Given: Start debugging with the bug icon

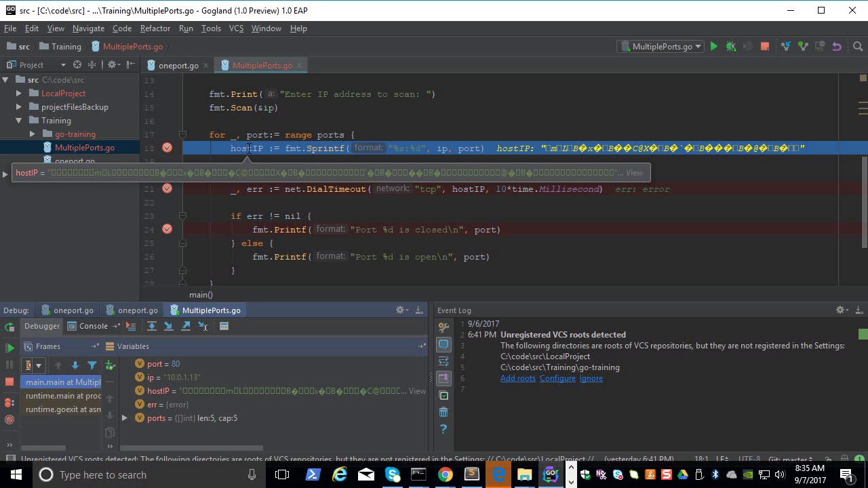Looking at the screenshot, I should coord(731,47).
